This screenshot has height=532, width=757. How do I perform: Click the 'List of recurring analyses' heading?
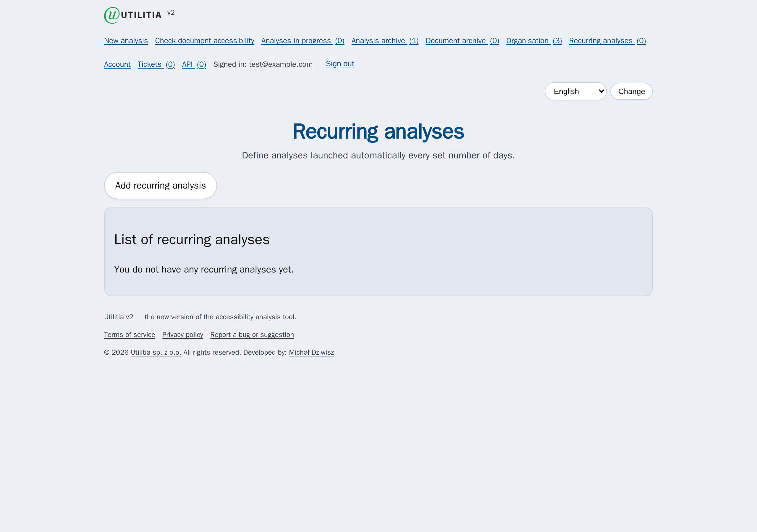tap(192, 240)
